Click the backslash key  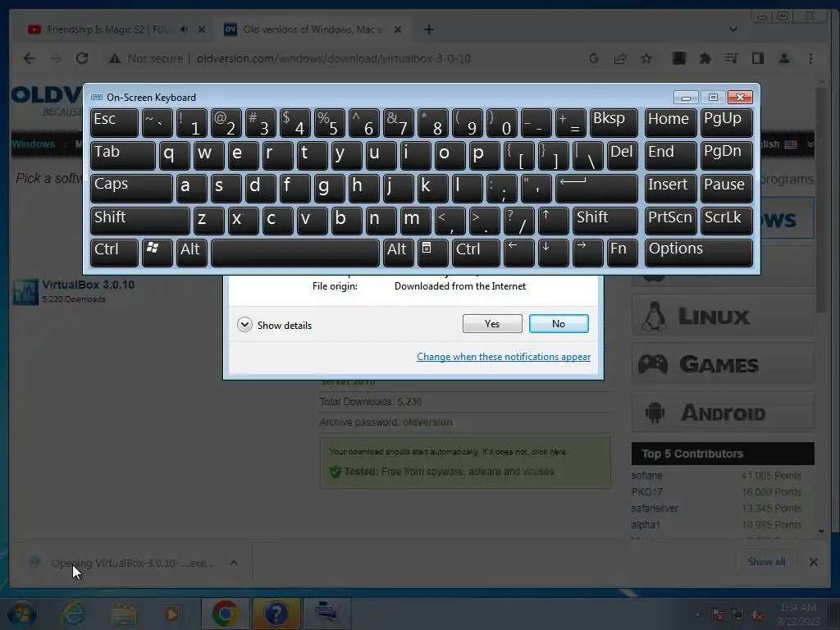click(x=587, y=155)
